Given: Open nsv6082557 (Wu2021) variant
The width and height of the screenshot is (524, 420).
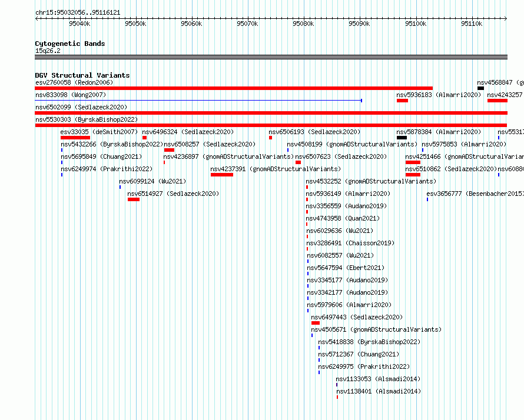Looking at the screenshot, I should pos(340,255).
